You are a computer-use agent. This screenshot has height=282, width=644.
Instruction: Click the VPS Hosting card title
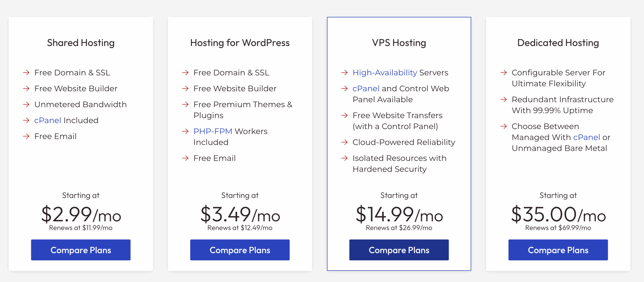(399, 43)
